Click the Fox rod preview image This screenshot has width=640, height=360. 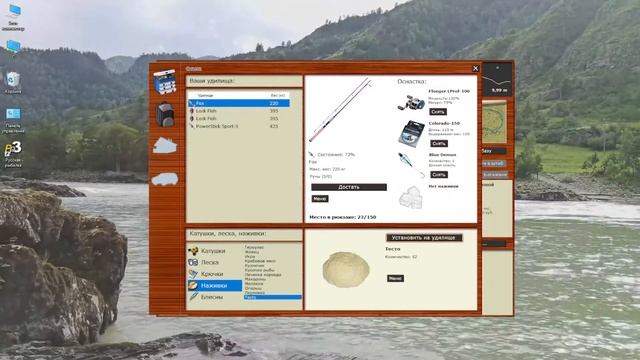[340, 110]
